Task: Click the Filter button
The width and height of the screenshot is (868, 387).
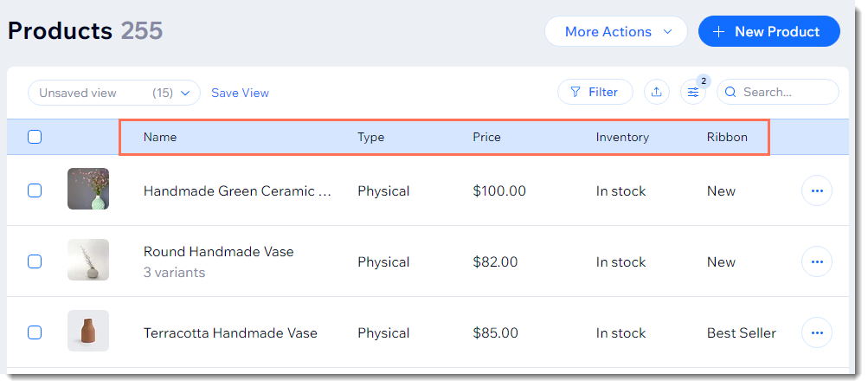Action: tap(595, 92)
